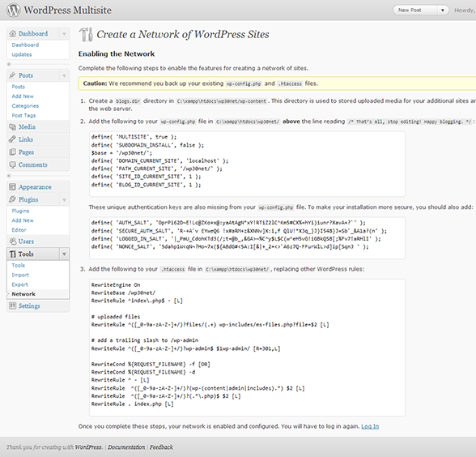Open the New Post dropdown arrow
The image size is (476, 457).
443,10
